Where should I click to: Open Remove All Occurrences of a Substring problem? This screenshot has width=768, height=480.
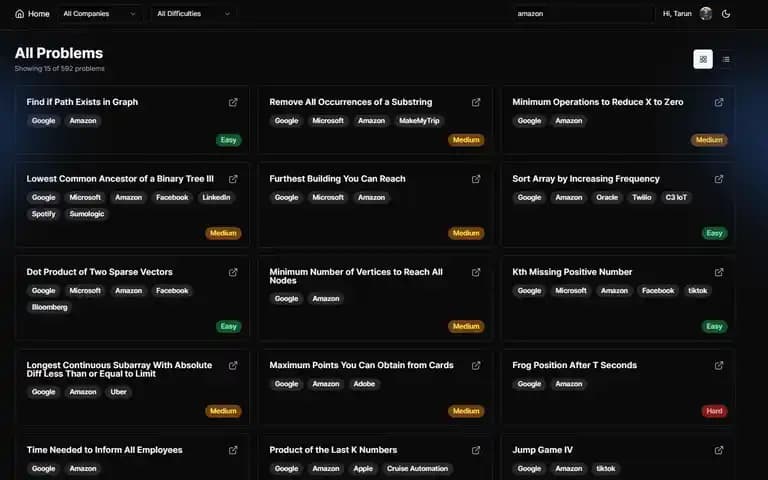pos(351,102)
